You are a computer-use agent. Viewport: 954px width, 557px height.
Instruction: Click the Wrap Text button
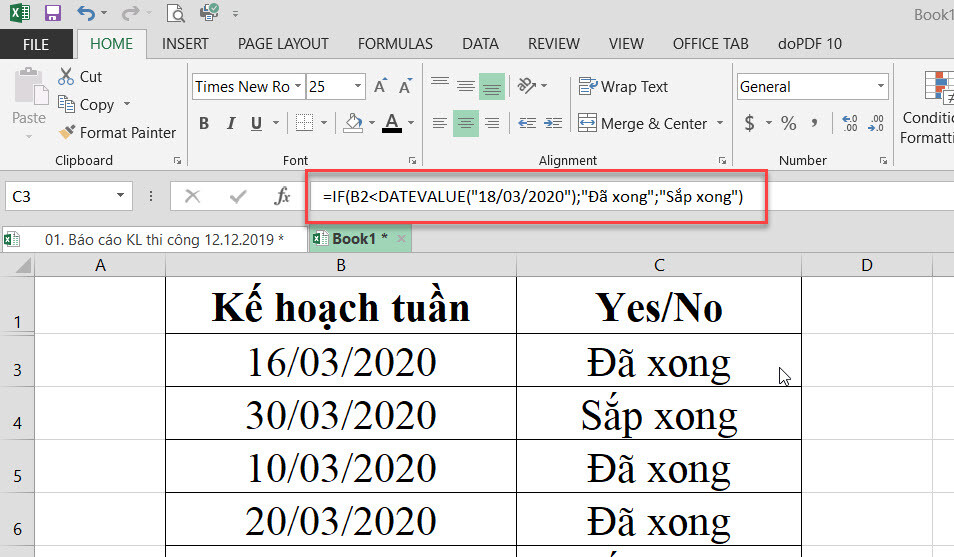[623, 86]
